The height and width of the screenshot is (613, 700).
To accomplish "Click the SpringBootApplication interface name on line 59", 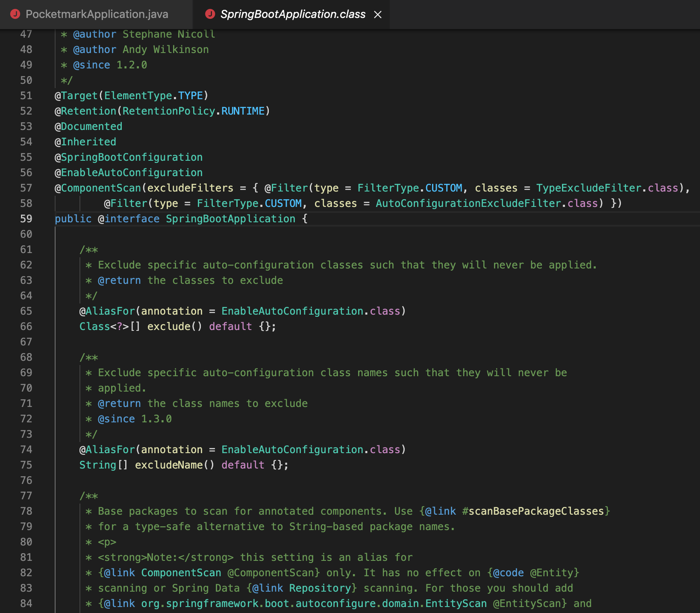I will pos(230,219).
